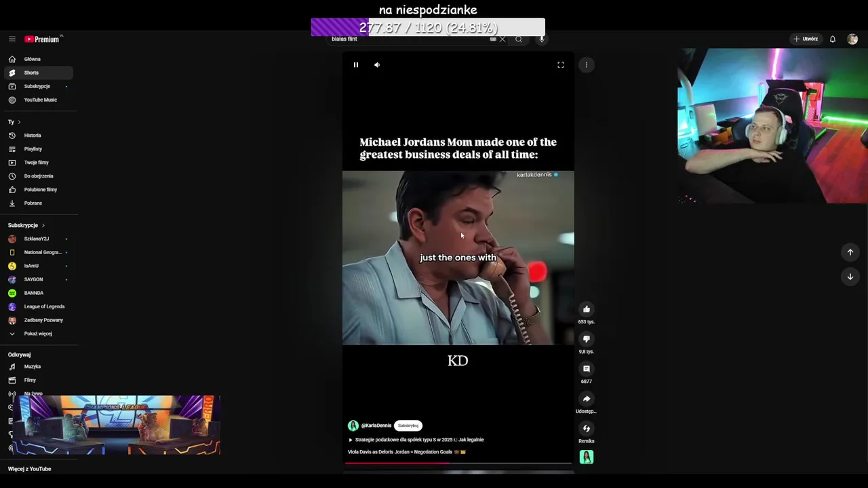
Task: Click the Remiks button
Action: pyautogui.click(x=587, y=428)
